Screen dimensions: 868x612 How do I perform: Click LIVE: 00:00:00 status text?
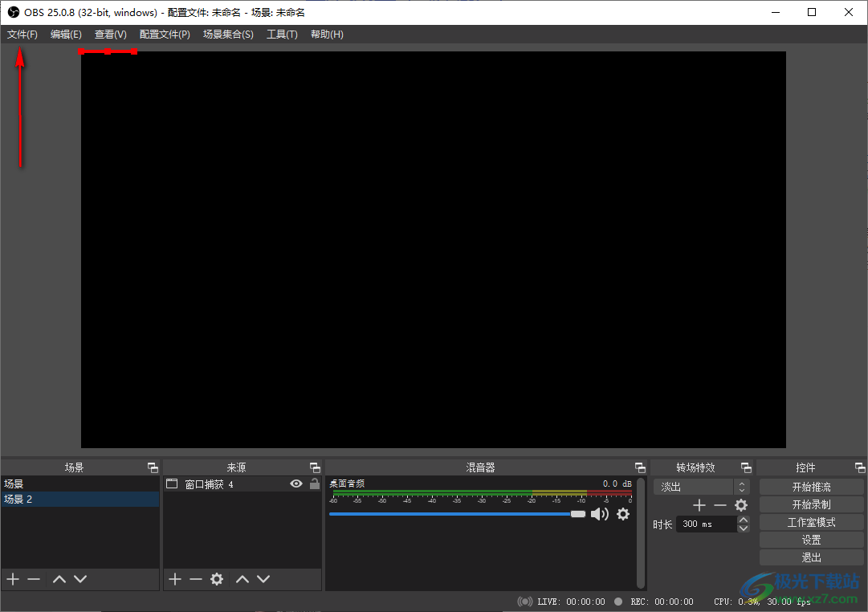click(x=571, y=602)
